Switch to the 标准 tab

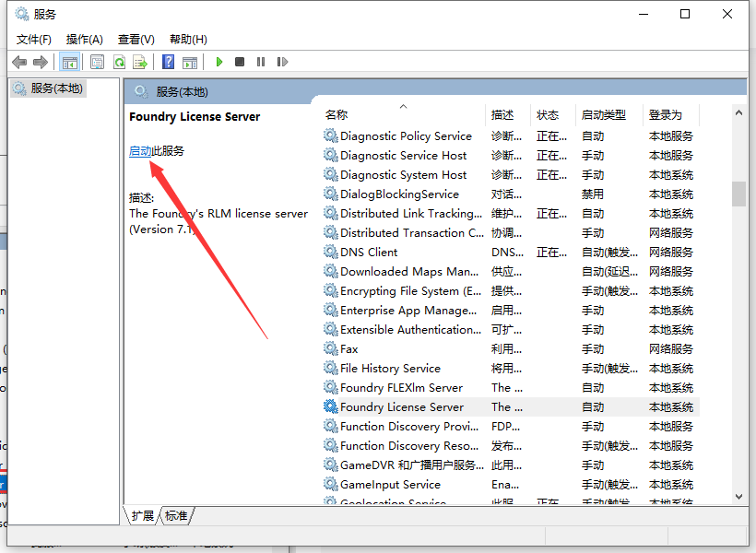175,516
